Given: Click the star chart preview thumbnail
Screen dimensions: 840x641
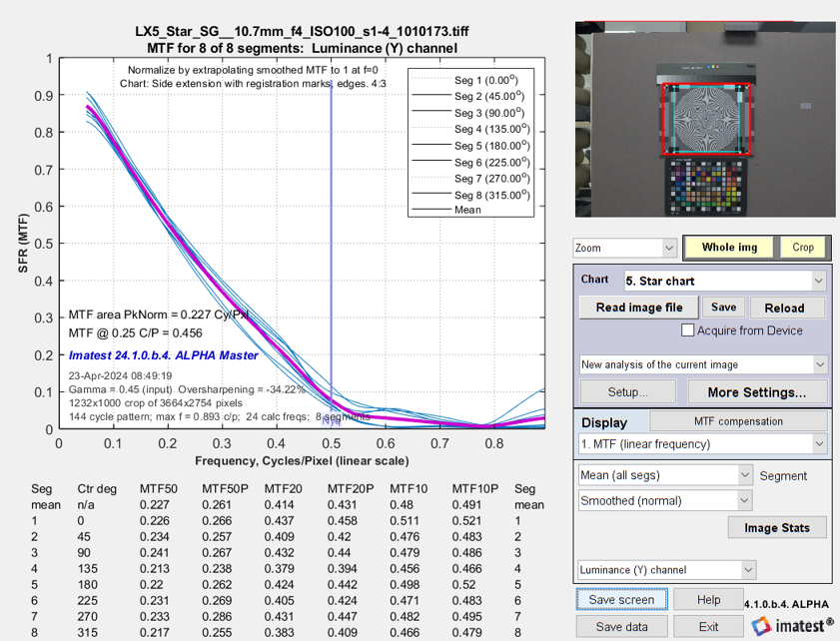Looking at the screenshot, I should [x=705, y=118].
